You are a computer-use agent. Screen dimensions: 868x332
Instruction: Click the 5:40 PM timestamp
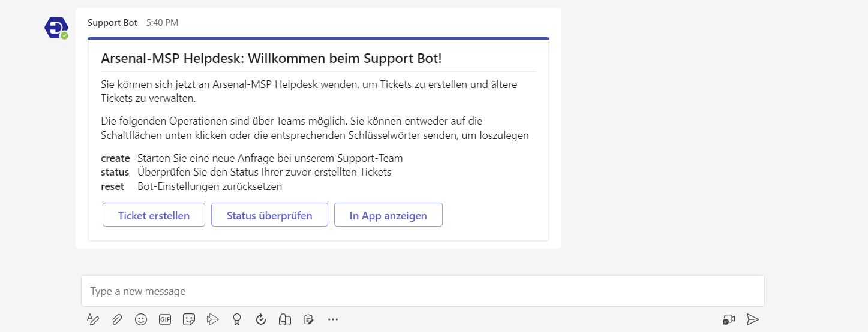pyautogui.click(x=162, y=23)
